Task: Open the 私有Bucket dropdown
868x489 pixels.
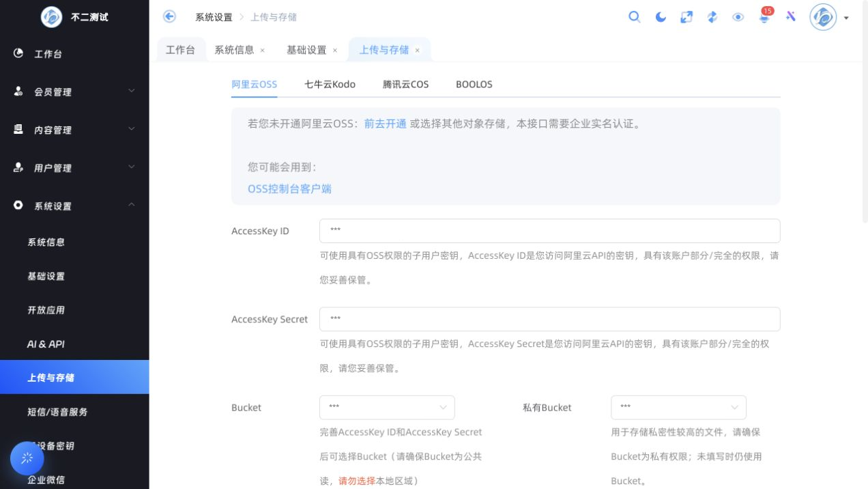Action: click(x=678, y=407)
